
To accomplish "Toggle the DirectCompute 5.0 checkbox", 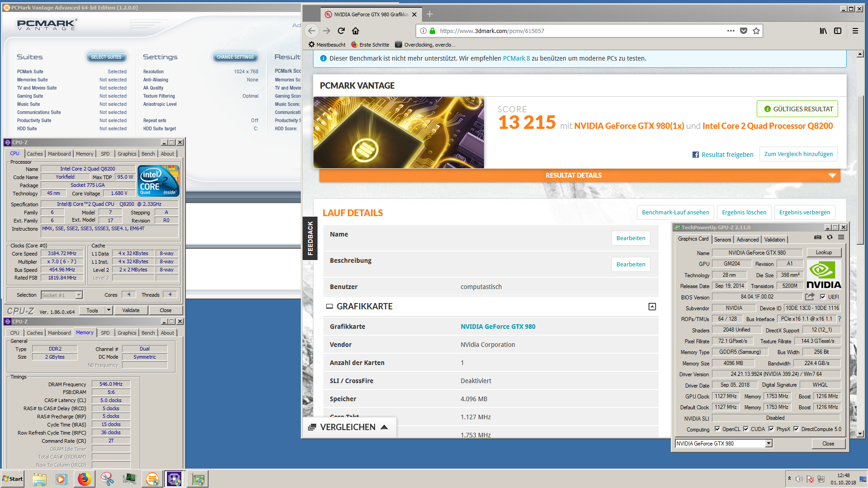I will click(x=796, y=429).
